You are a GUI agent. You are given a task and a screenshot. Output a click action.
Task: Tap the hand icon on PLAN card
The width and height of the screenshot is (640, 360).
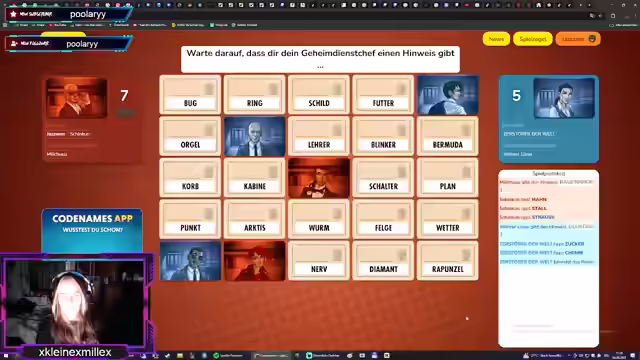[466, 172]
